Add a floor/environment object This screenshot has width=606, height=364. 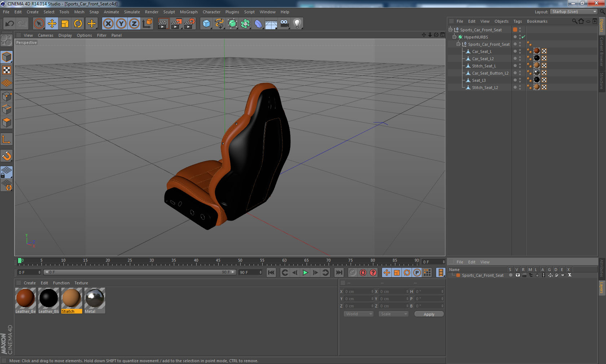271,24
